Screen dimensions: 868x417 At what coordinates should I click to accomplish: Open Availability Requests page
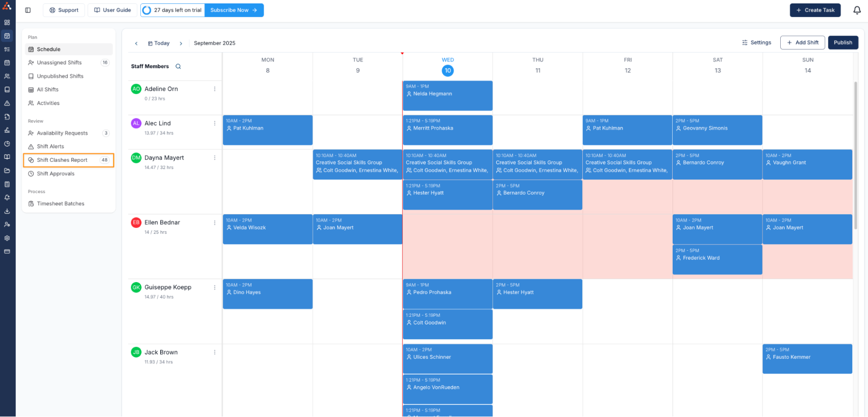pyautogui.click(x=62, y=133)
